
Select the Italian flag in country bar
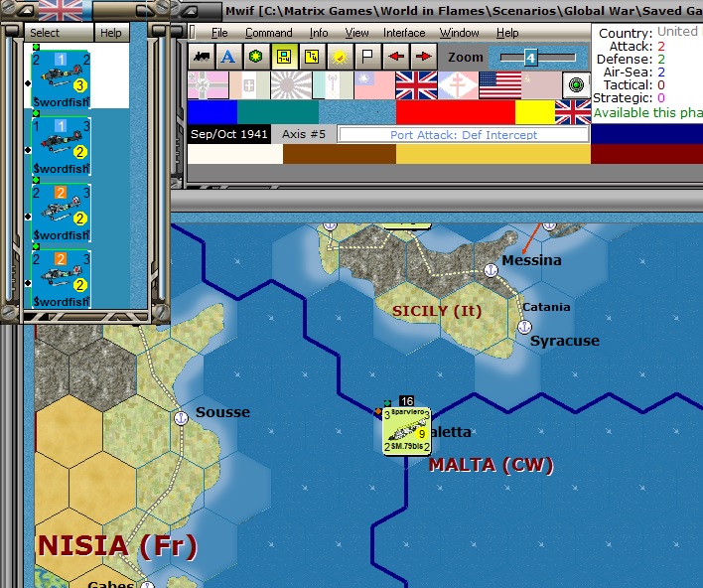(250, 85)
